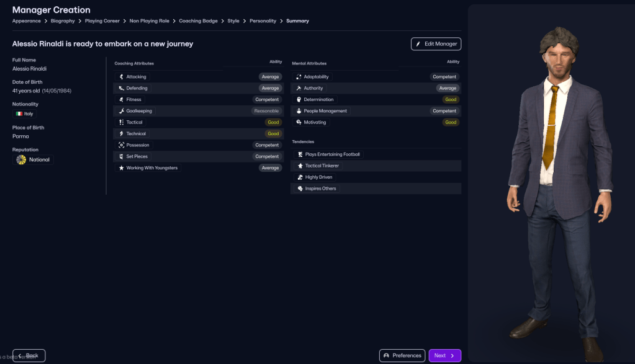The width and height of the screenshot is (635, 364).
Task: Switch to the Personality step
Action: [263, 21]
